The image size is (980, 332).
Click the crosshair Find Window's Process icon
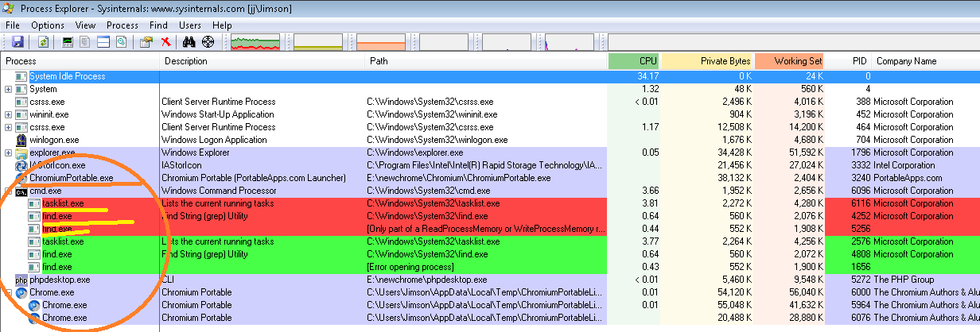[x=208, y=41]
